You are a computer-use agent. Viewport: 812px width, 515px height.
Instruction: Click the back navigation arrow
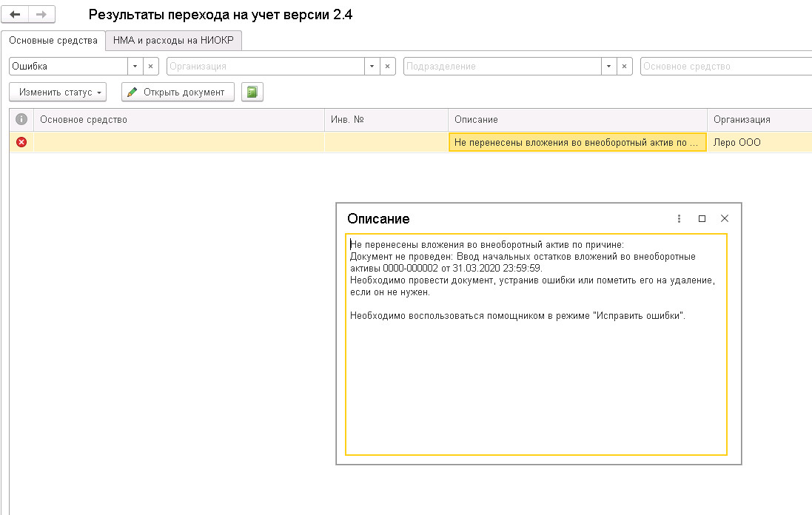[15, 15]
